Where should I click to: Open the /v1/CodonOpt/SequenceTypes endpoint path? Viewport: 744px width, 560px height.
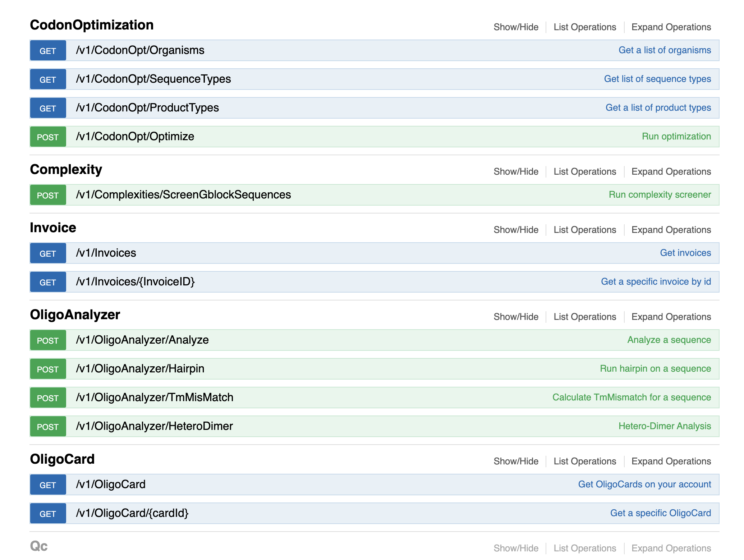153,79
